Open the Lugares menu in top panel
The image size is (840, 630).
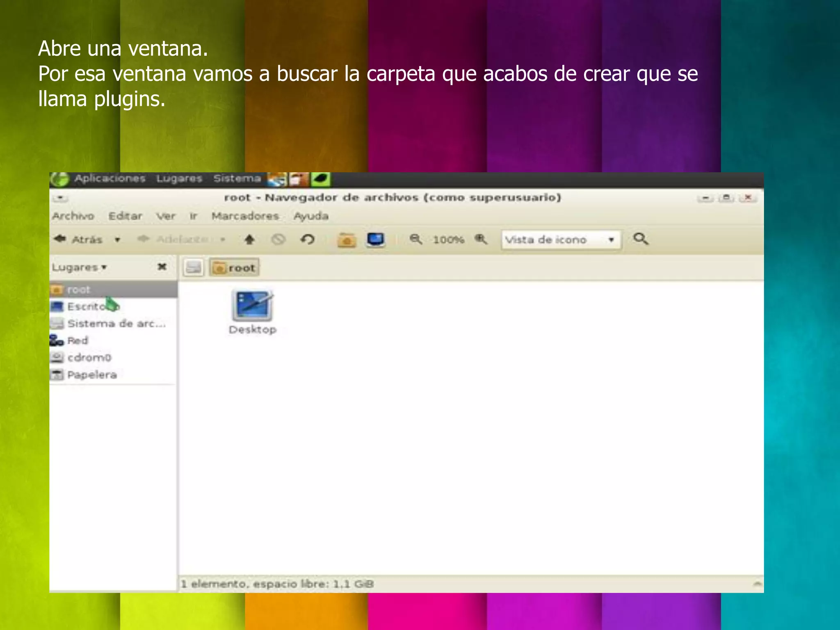pos(179,178)
